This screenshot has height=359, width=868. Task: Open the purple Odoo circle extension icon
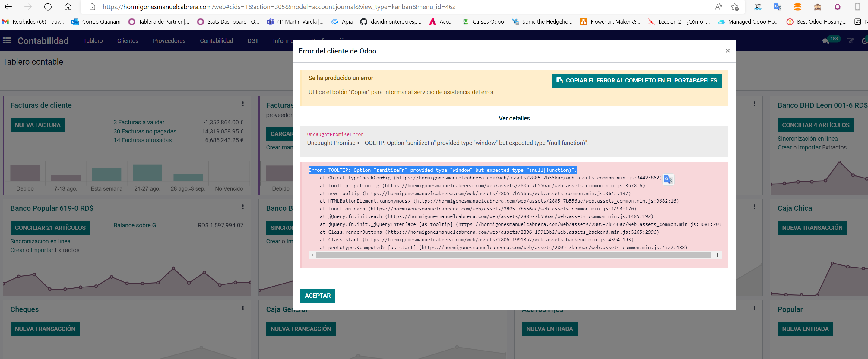pos(837,7)
